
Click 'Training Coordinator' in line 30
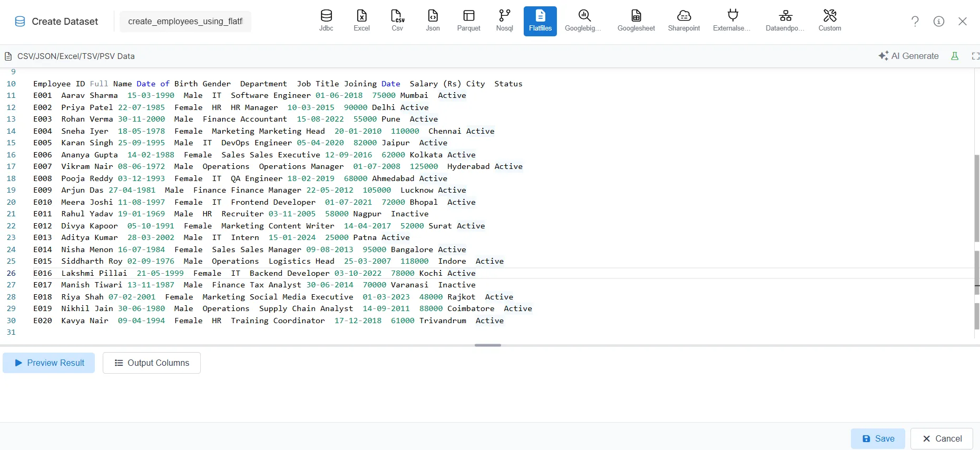(278, 321)
